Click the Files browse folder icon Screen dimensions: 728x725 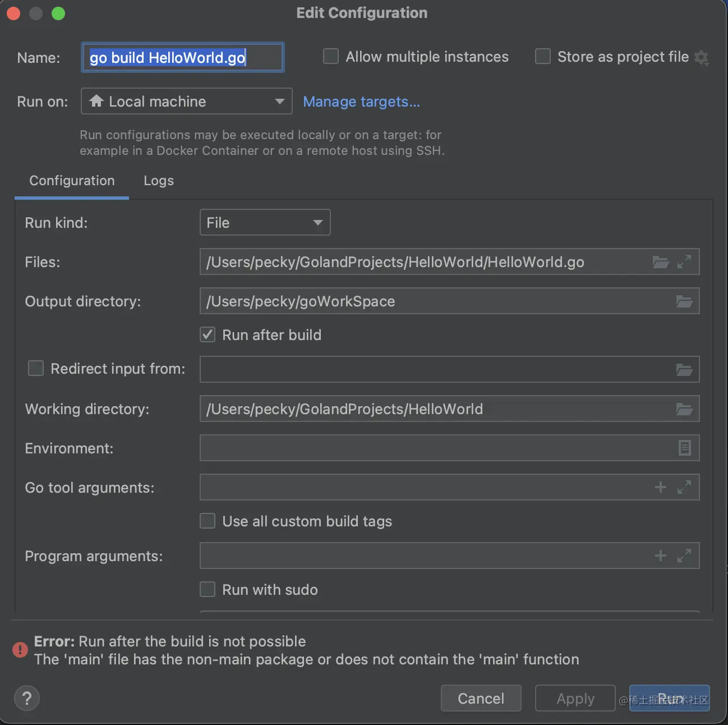661,262
